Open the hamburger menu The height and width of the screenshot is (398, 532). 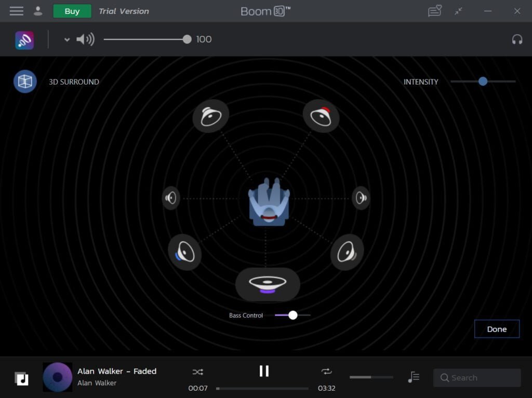tap(16, 11)
